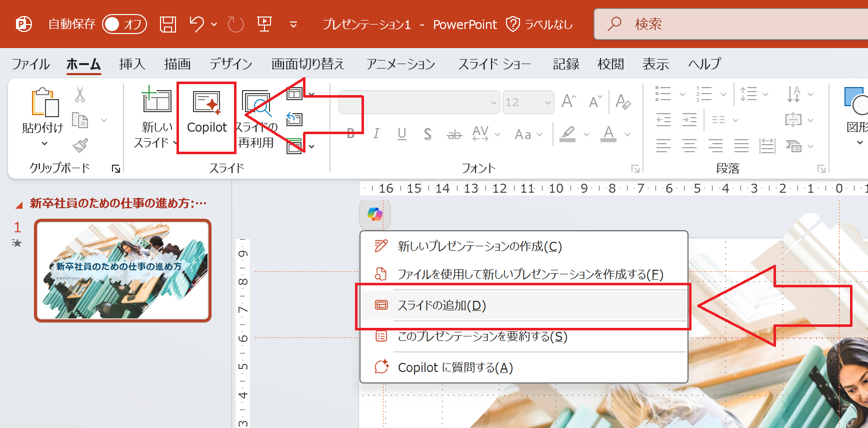This screenshot has width=868, height=428.
Task: Open the フォント dialog launcher
Action: click(635, 169)
